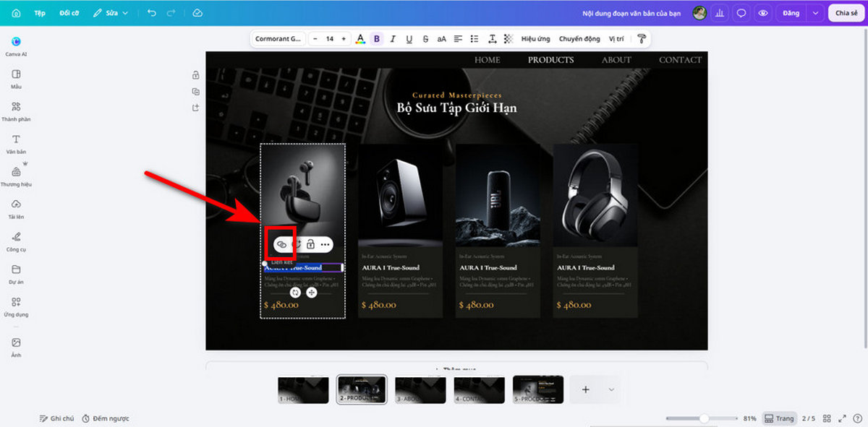868x427 pixels.
Task: Expand the add page dropdown chevron
Action: 611,389
